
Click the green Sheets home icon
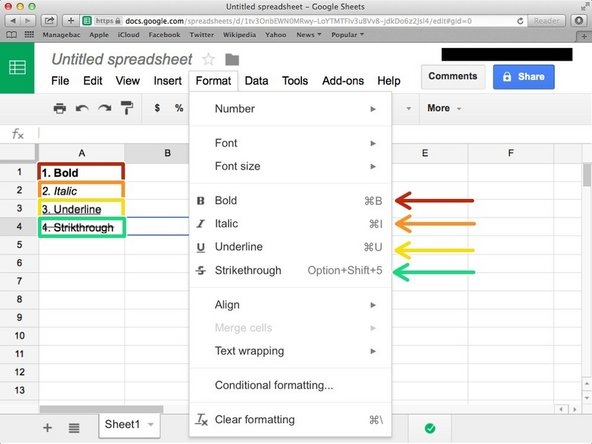17,68
